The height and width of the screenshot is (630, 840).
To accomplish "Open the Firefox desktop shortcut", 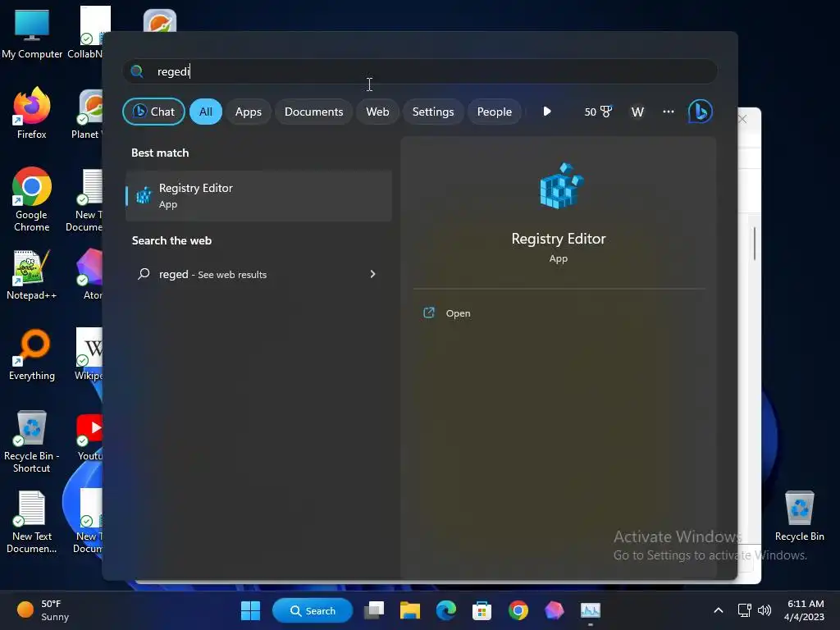I will [x=32, y=113].
